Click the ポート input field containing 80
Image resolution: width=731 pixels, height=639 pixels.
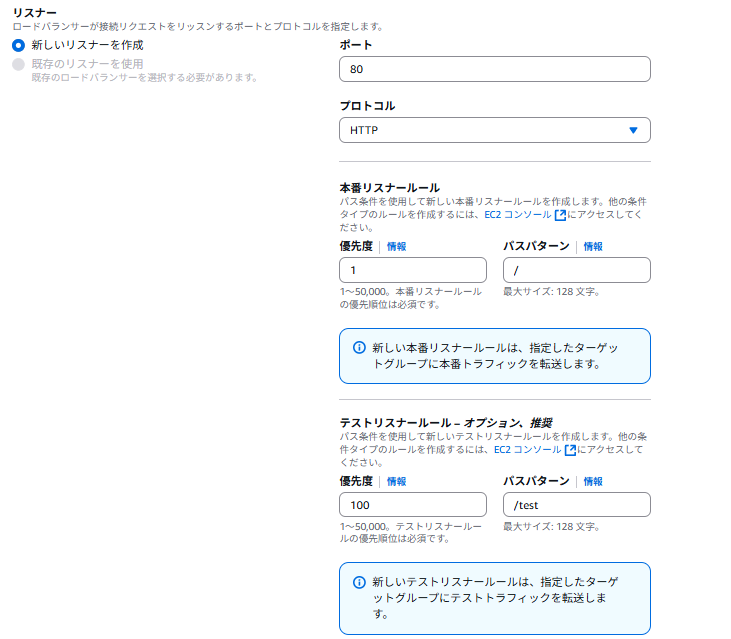coord(495,69)
